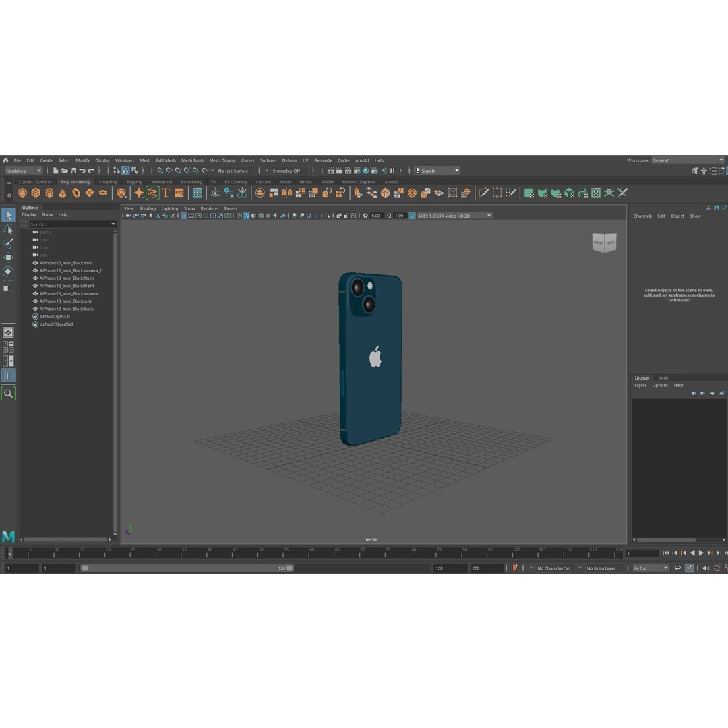Image resolution: width=728 pixels, height=728 pixels.
Task: Open the Channels menu in Channel Box
Action: [x=642, y=216]
